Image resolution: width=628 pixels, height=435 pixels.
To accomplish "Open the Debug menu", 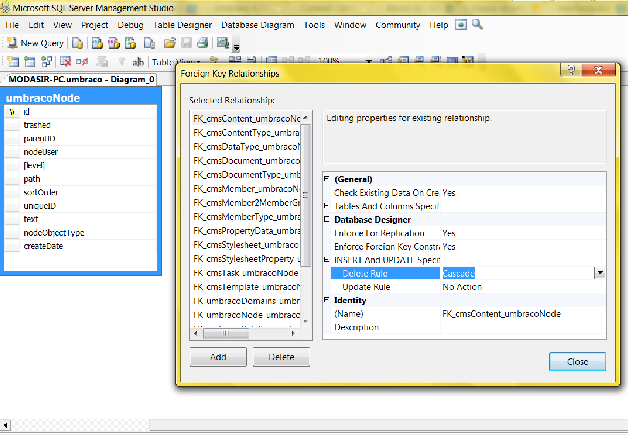I will click(131, 25).
